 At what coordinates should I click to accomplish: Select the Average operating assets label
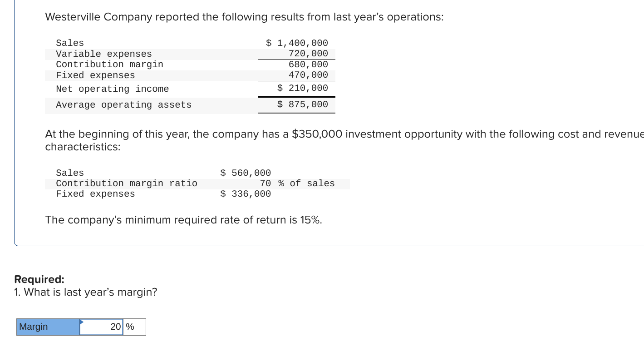click(123, 105)
